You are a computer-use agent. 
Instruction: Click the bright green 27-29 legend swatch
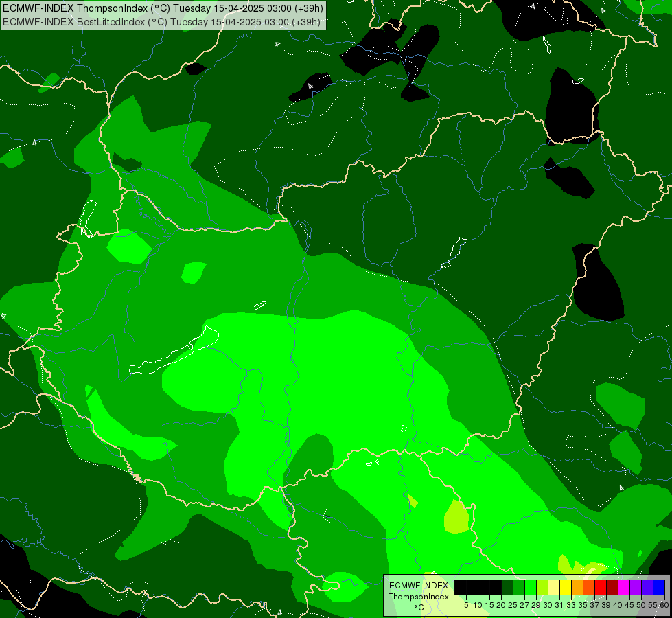[x=531, y=587]
